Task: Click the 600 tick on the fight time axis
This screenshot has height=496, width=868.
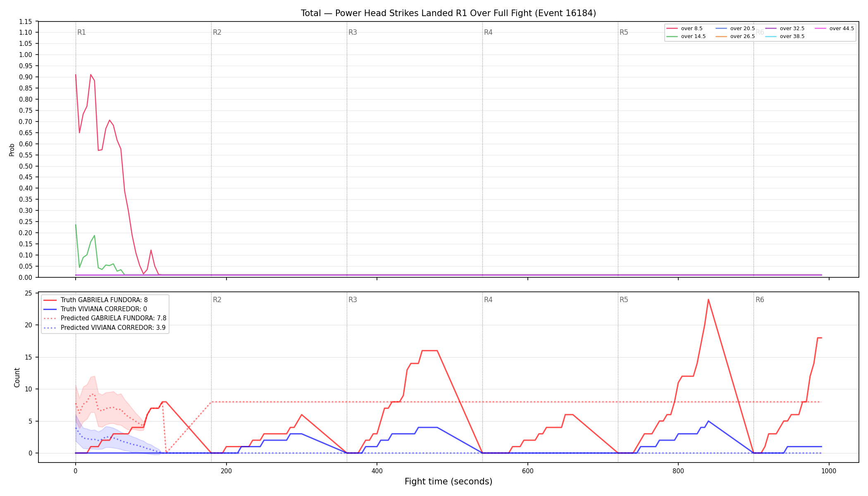Action: point(528,471)
